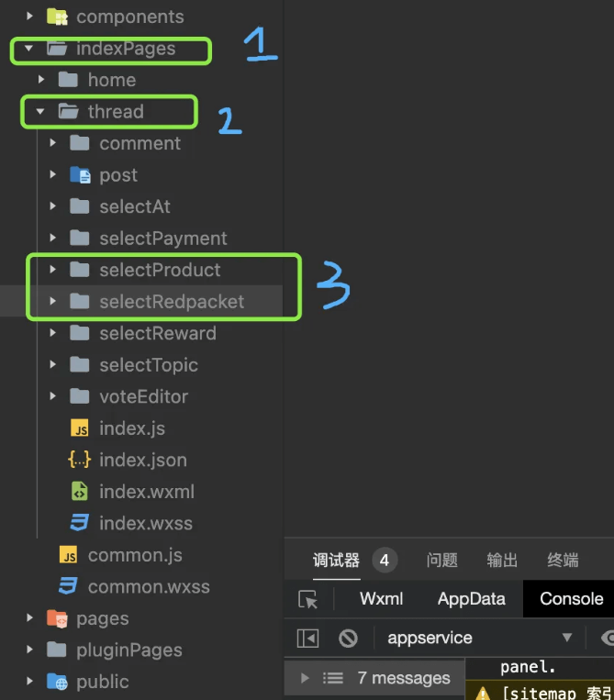
Task: Clear console with the ban icon
Action: (x=348, y=638)
